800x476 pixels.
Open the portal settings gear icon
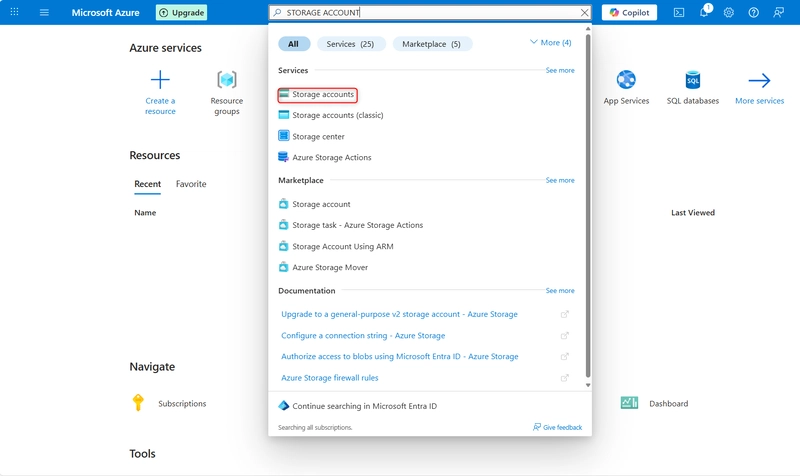click(729, 13)
